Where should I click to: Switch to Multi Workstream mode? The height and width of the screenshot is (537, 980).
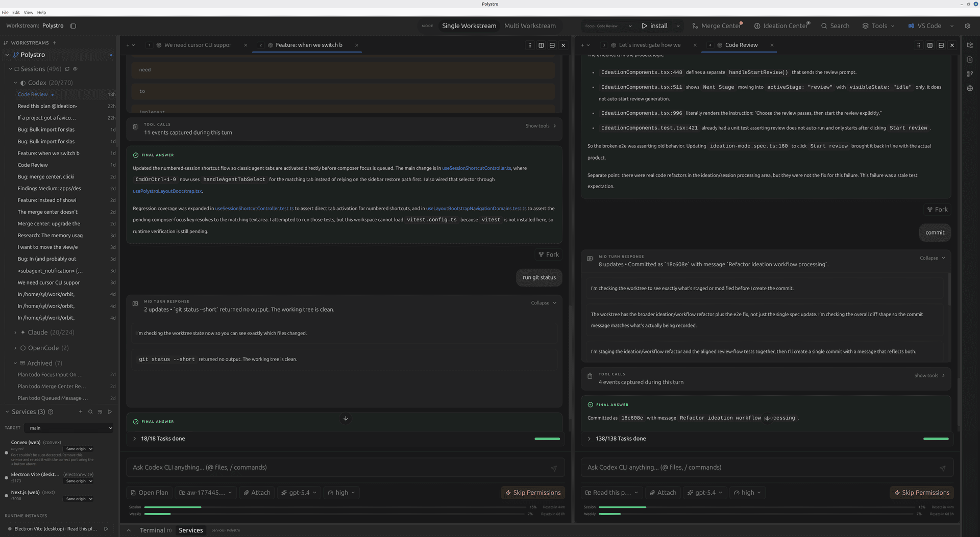tap(530, 25)
